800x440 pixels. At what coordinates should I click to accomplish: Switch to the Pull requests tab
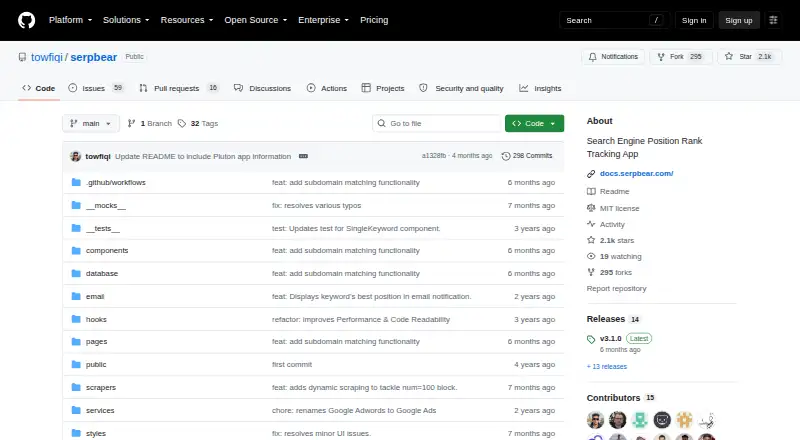pos(179,88)
